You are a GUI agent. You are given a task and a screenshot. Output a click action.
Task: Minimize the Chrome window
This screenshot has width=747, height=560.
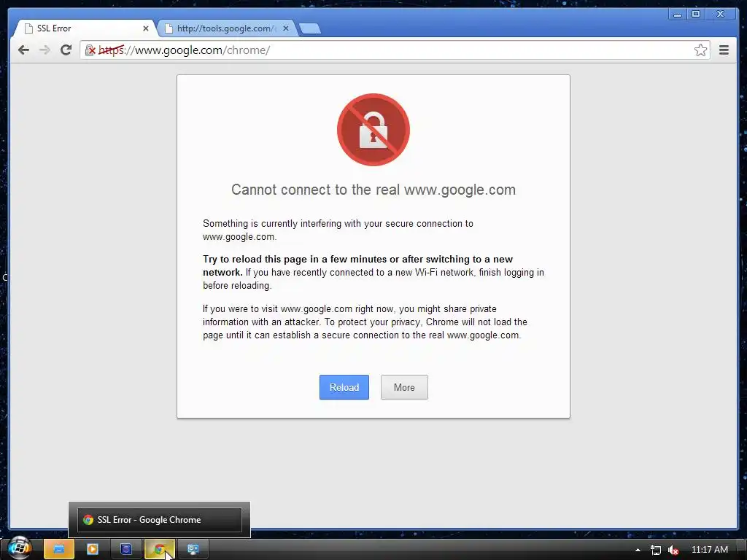point(677,15)
